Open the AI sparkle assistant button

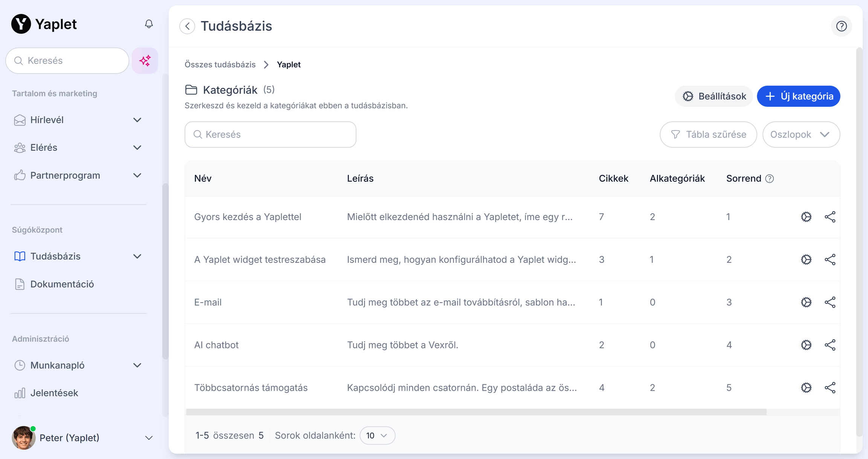click(145, 61)
